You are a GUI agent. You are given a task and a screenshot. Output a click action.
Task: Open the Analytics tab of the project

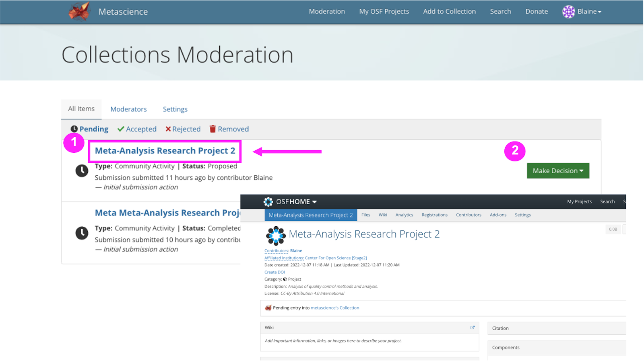click(x=404, y=215)
